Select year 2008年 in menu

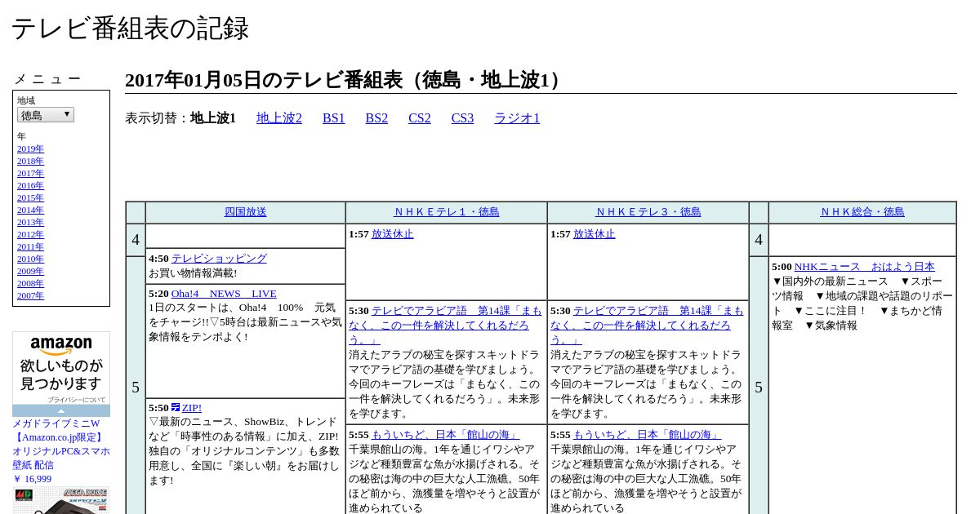pyautogui.click(x=30, y=283)
